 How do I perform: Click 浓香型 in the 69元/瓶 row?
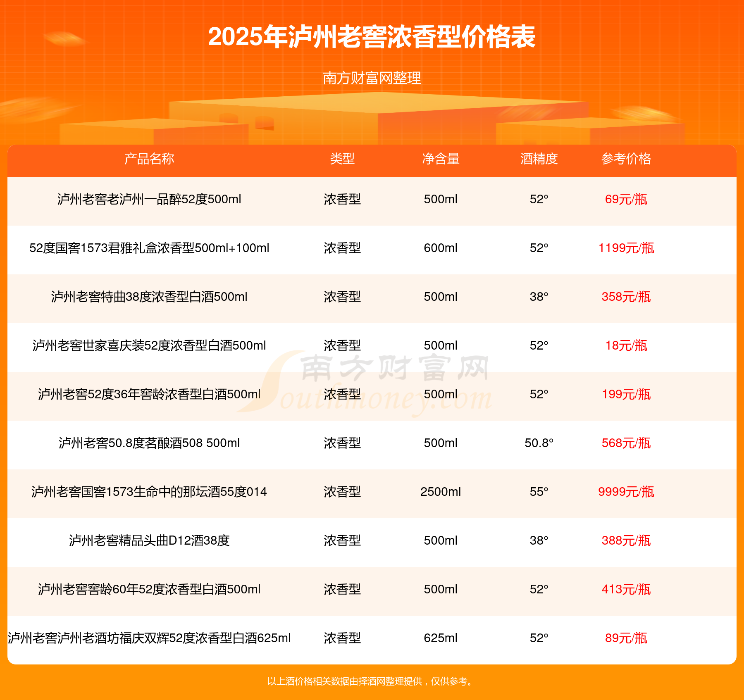click(x=342, y=199)
